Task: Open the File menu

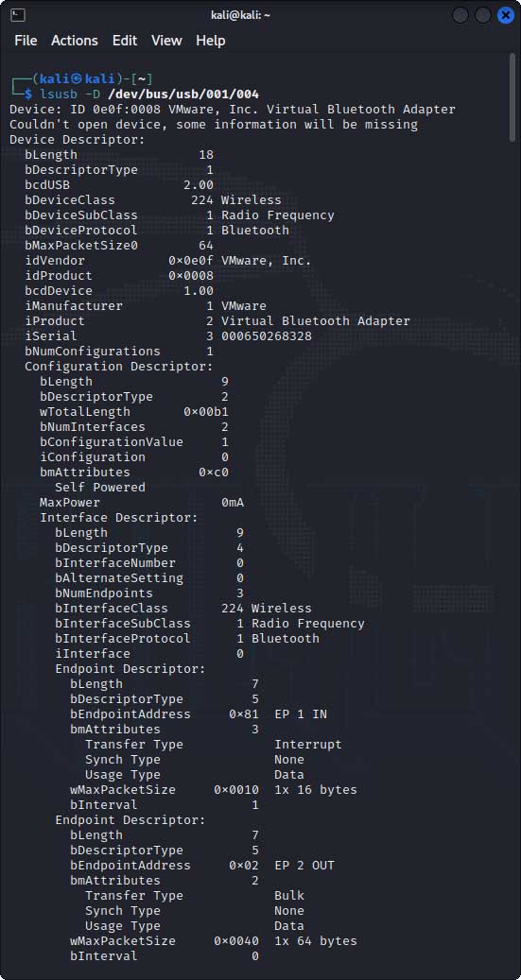Action: coord(26,41)
